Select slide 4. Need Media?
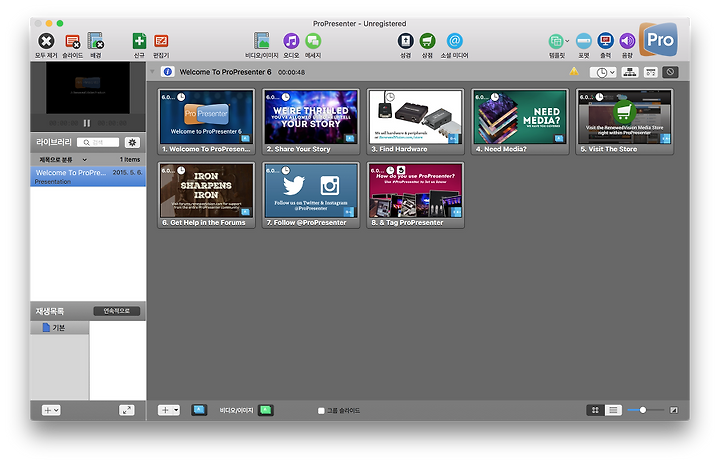The height and width of the screenshot is (464, 720). pos(520,122)
